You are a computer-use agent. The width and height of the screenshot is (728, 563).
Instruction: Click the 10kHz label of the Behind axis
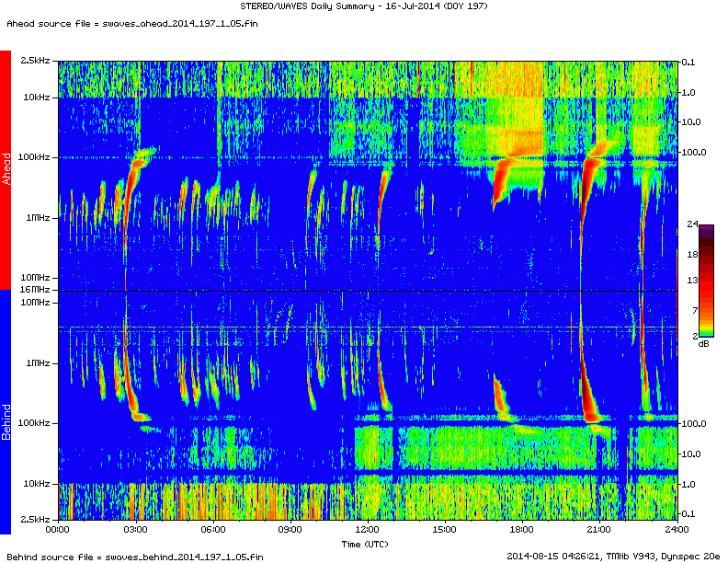click(37, 484)
